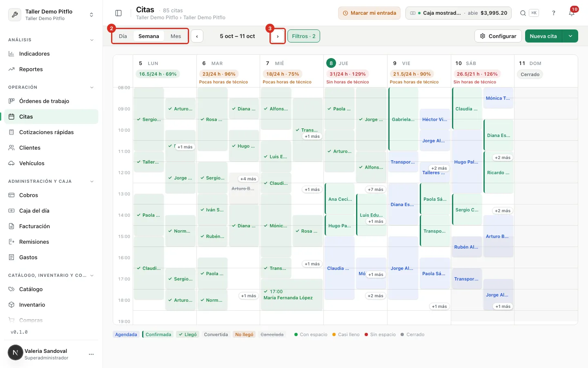This screenshot has width=588, height=368.
Task: Click the Marcar mi entrada button
Action: (369, 13)
